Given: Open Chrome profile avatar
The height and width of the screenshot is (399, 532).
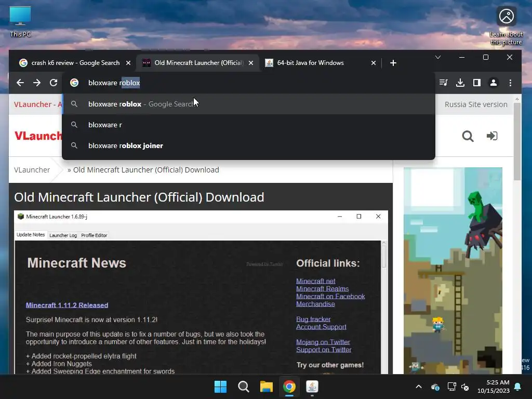Looking at the screenshot, I should pyautogui.click(x=494, y=83).
